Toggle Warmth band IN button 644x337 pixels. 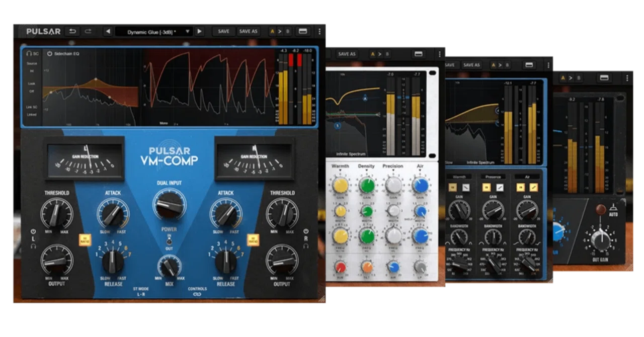(453, 187)
